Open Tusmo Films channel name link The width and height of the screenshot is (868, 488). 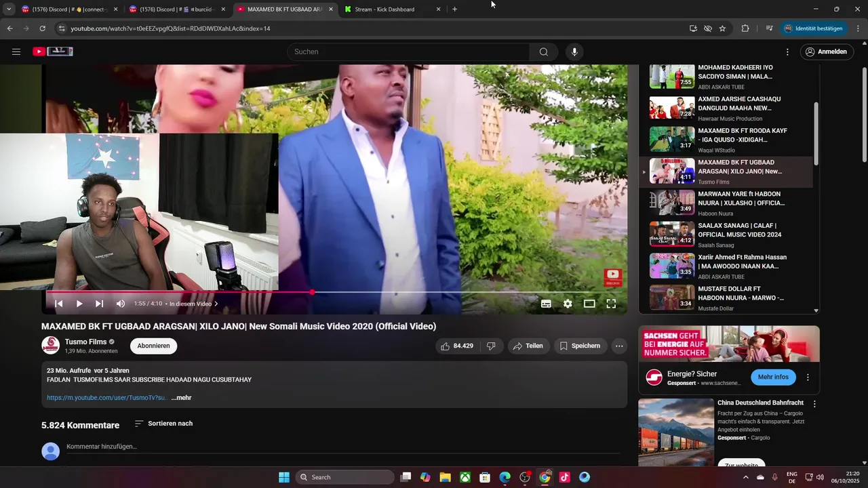[85, 342]
